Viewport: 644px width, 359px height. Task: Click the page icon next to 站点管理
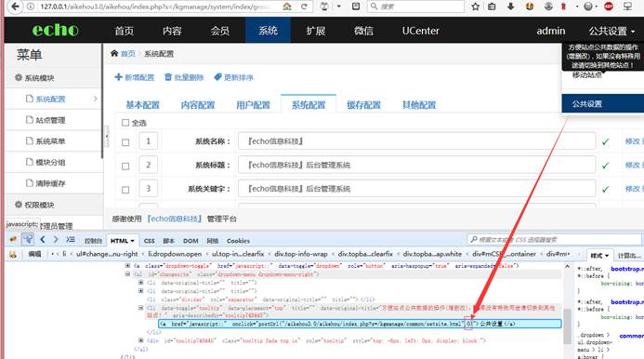tap(29, 120)
